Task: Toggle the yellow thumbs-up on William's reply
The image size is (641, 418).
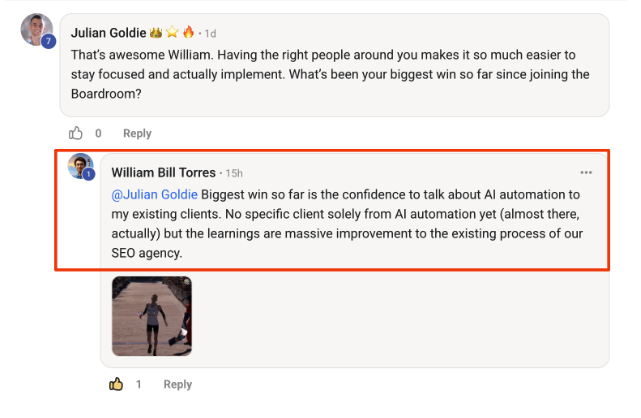Action: (116, 384)
